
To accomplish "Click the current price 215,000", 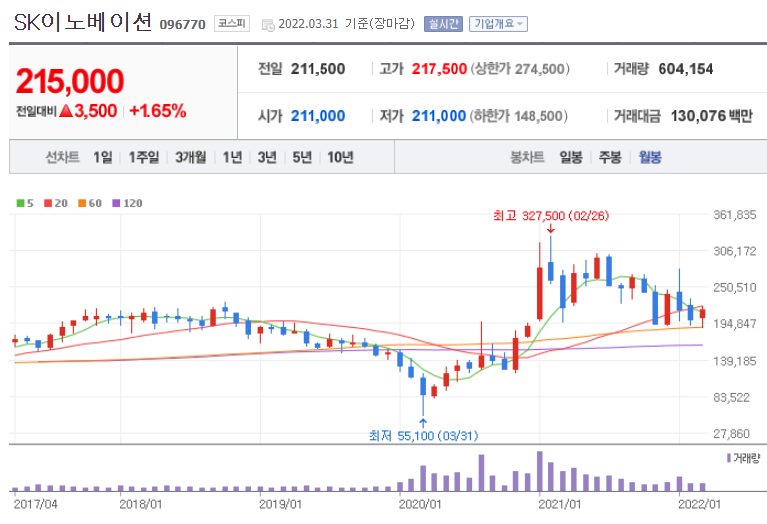I will 70,81.
